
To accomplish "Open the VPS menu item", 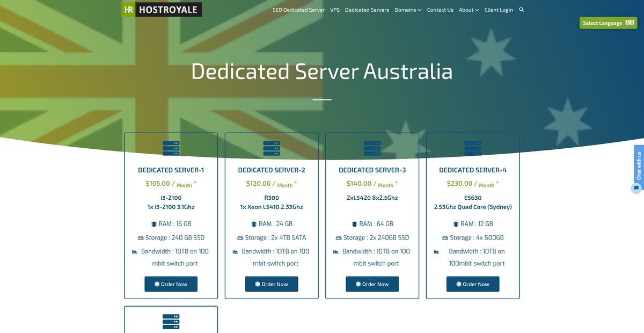I will (335, 10).
